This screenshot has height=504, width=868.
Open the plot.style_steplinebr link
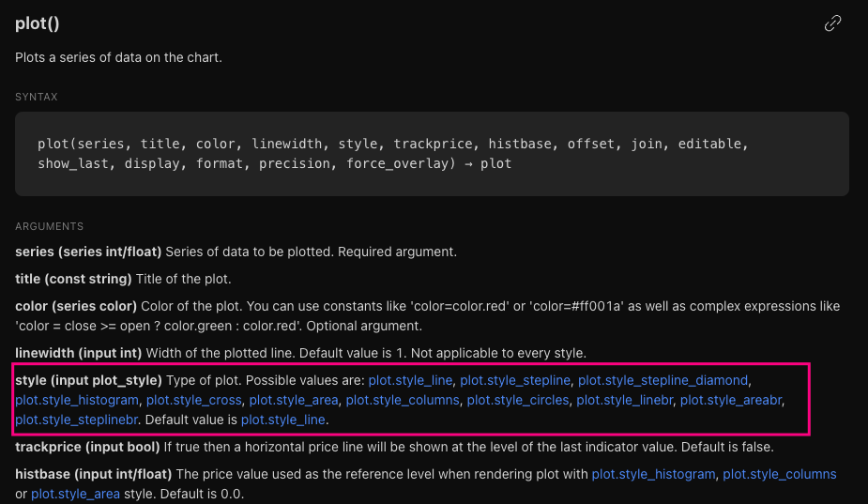(x=76, y=420)
